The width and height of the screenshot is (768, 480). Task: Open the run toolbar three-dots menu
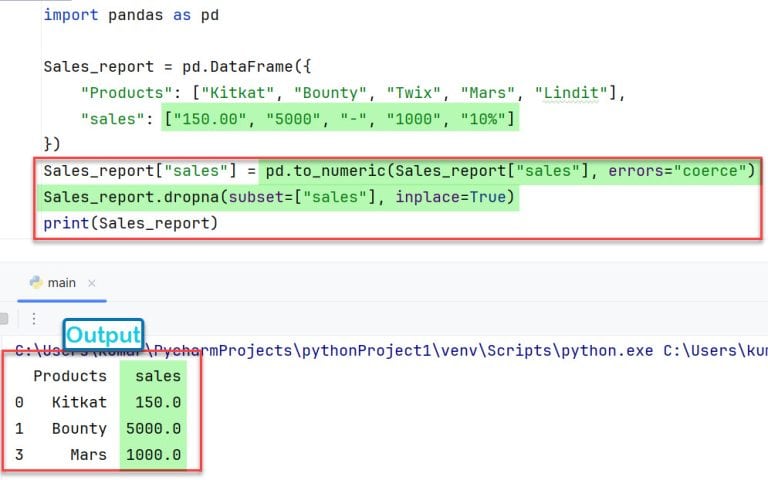tap(33, 319)
